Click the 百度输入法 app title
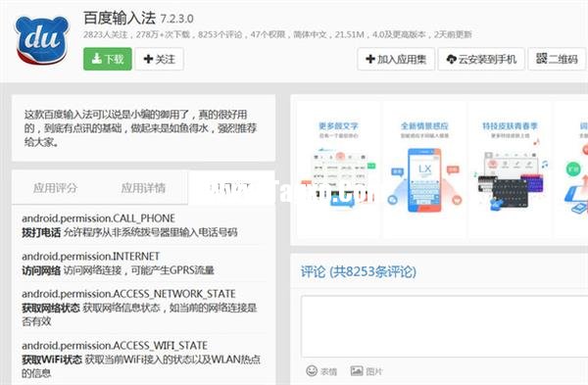Image resolution: width=588 pixels, height=385 pixels. pos(120,18)
